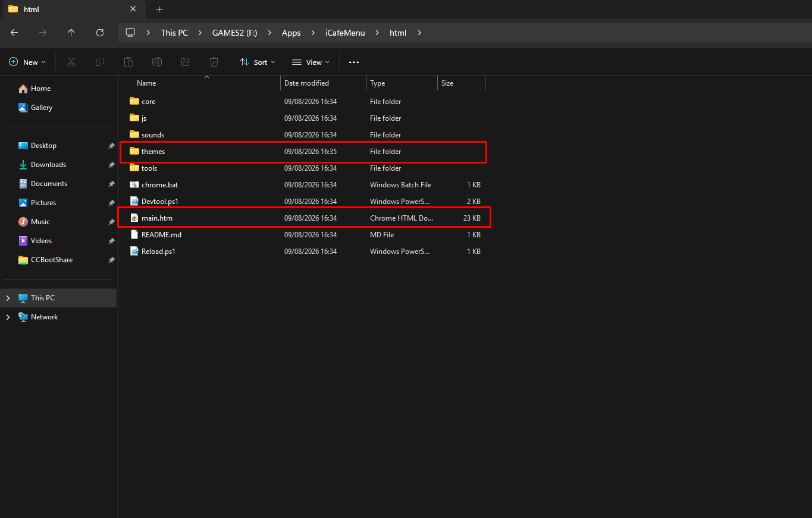Select the Reload.ps1 file icon

134,252
